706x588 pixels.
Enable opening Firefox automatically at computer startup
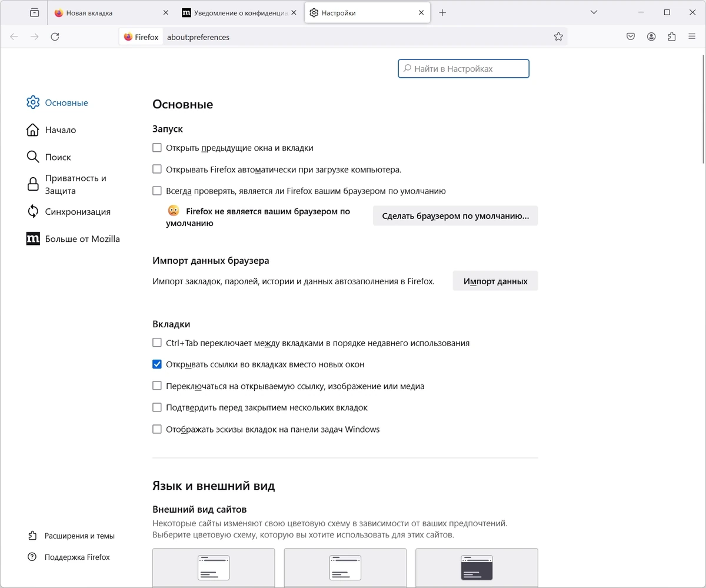157,170
